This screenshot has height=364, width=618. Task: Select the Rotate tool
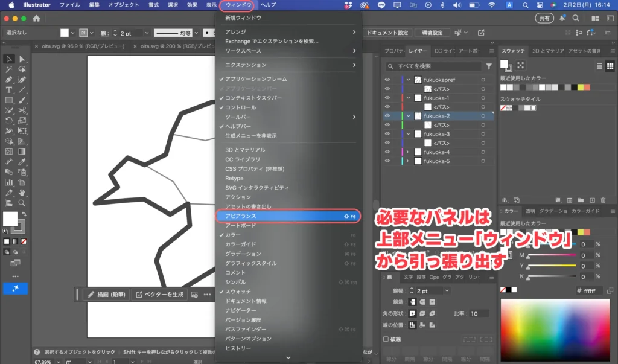(x=8, y=118)
